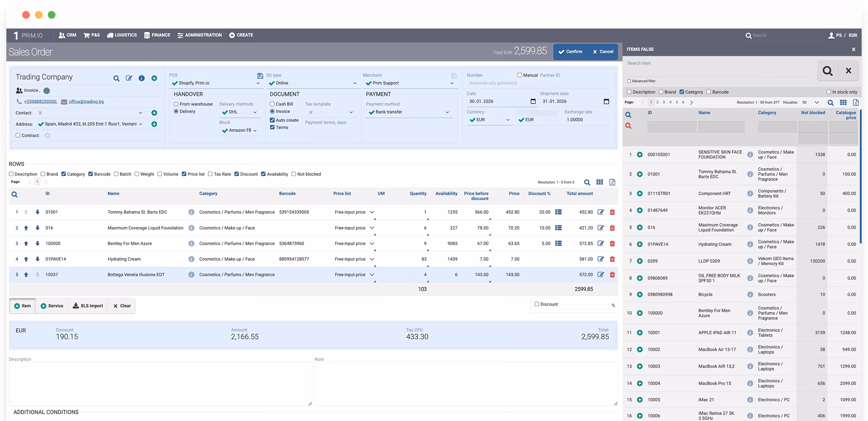Open the POS Shopify, Prim.io dropdown
Screen dimensions: 868x421
(216, 83)
